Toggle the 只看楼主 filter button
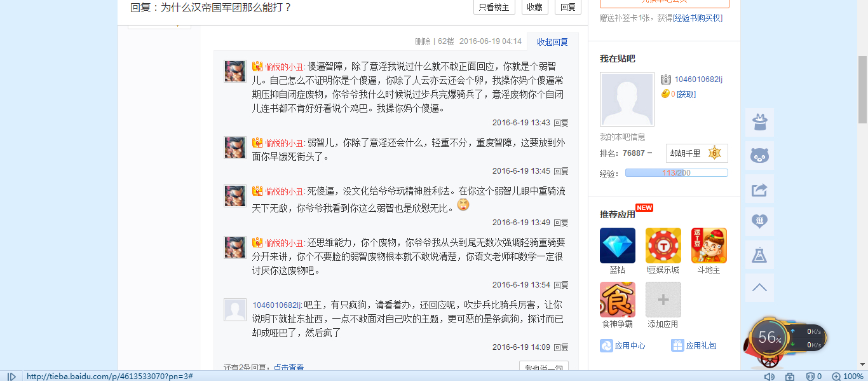This screenshot has width=868, height=381. (x=494, y=7)
